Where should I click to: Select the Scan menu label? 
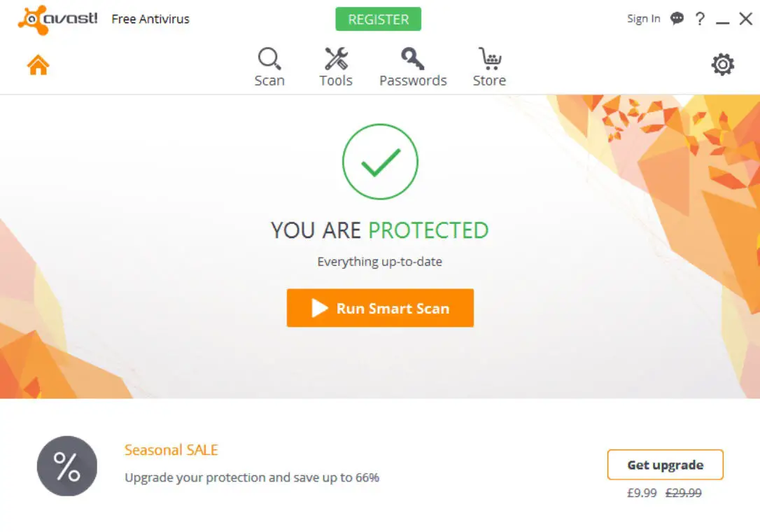(269, 80)
